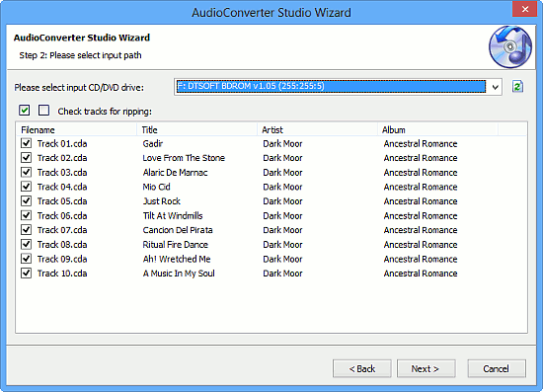Click the green check-all tracks icon
The width and height of the screenshot is (543, 392).
25,111
